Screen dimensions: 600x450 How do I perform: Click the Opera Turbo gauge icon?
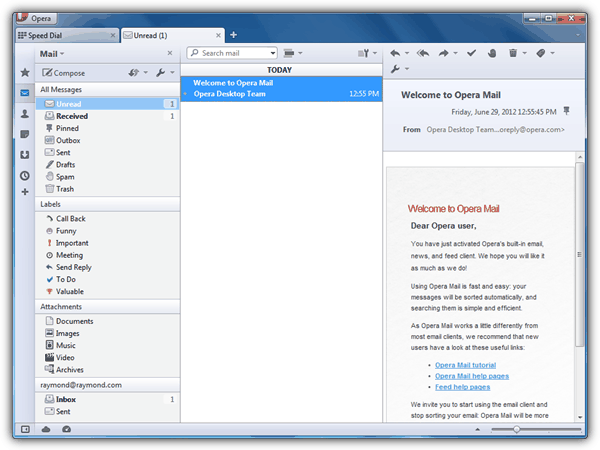point(67,429)
